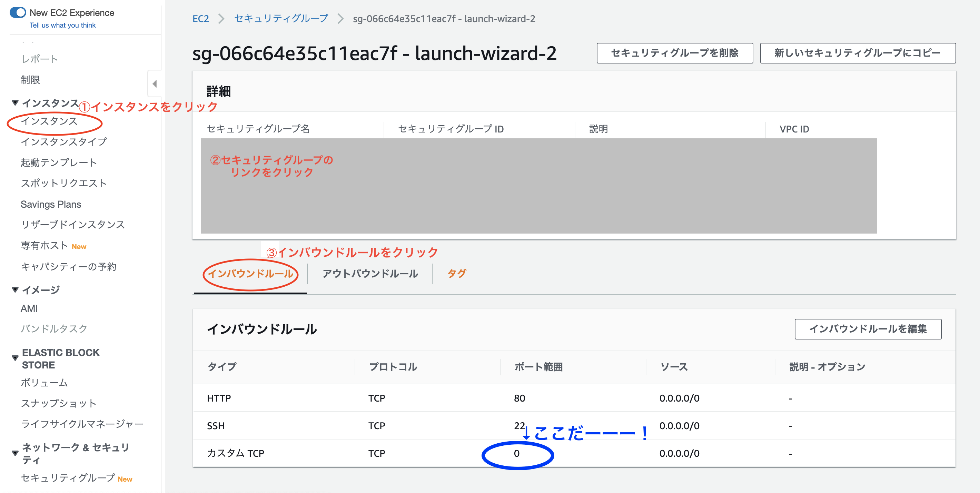Open レポート in the sidebar
The image size is (980, 493).
click(x=40, y=59)
